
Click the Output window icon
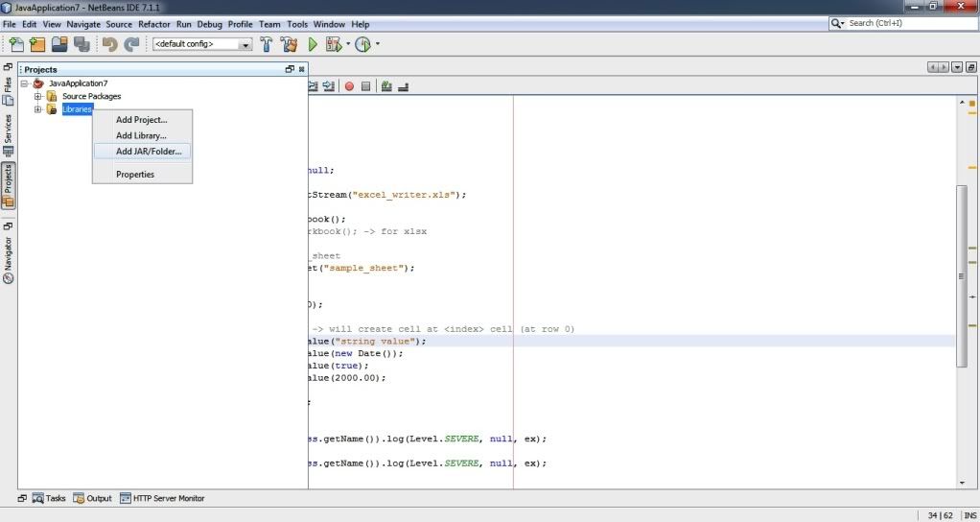pyautogui.click(x=79, y=498)
